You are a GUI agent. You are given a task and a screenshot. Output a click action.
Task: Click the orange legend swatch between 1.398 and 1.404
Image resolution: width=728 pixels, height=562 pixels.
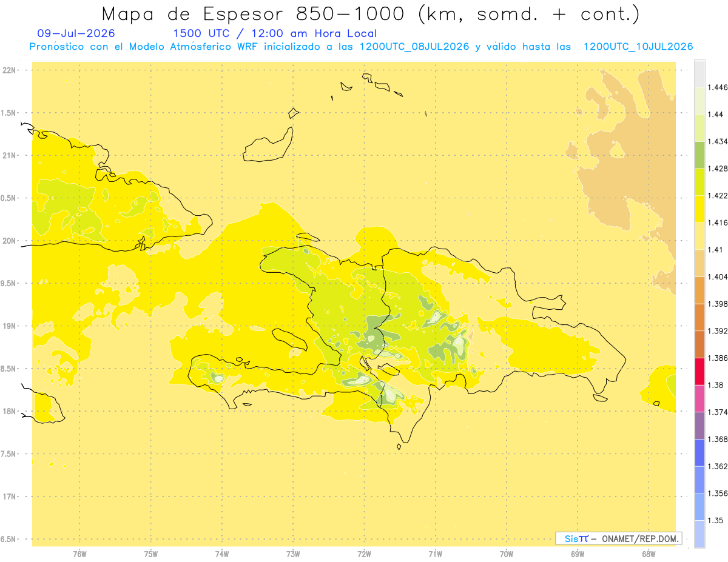point(699,290)
